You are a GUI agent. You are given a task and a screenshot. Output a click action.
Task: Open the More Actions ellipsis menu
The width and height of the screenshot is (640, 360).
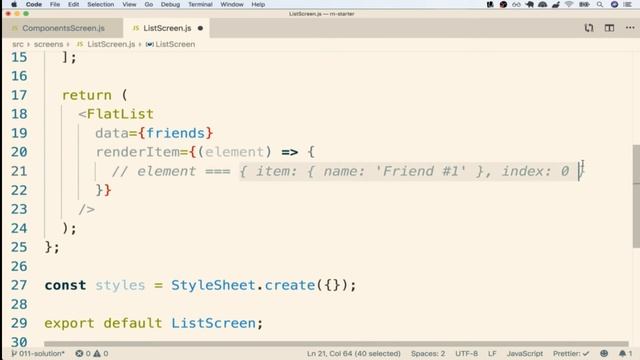pyautogui.click(x=630, y=28)
